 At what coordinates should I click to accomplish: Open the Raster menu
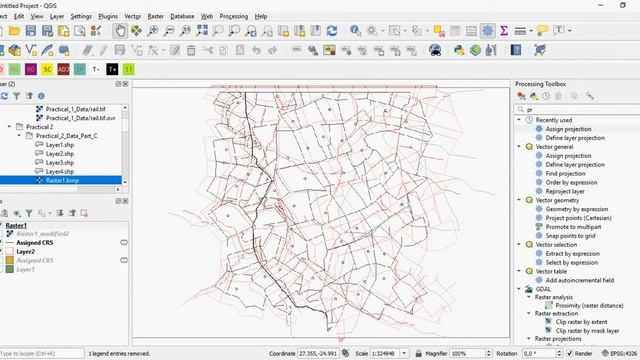tap(155, 16)
